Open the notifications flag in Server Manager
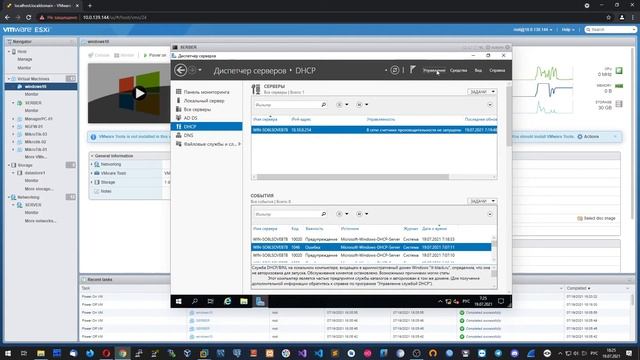 click(413, 70)
